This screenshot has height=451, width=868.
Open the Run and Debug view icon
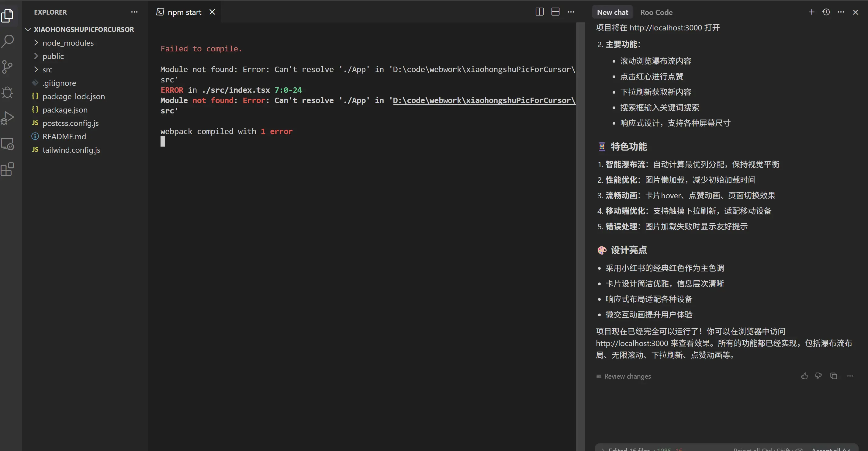(7, 118)
